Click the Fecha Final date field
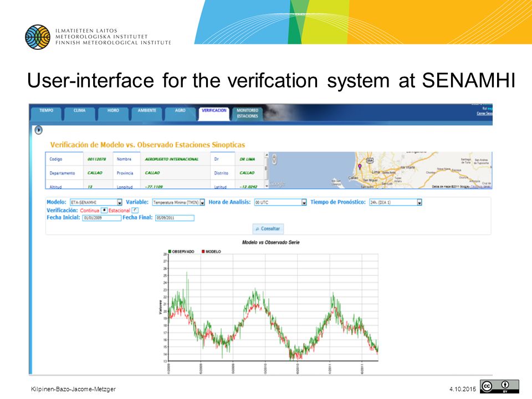The width and height of the screenshot is (532, 399). (x=175, y=218)
